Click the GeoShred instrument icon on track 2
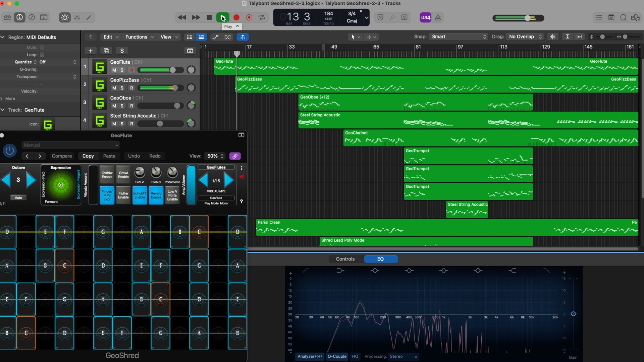 pyautogui.click(x=99, y=84)
